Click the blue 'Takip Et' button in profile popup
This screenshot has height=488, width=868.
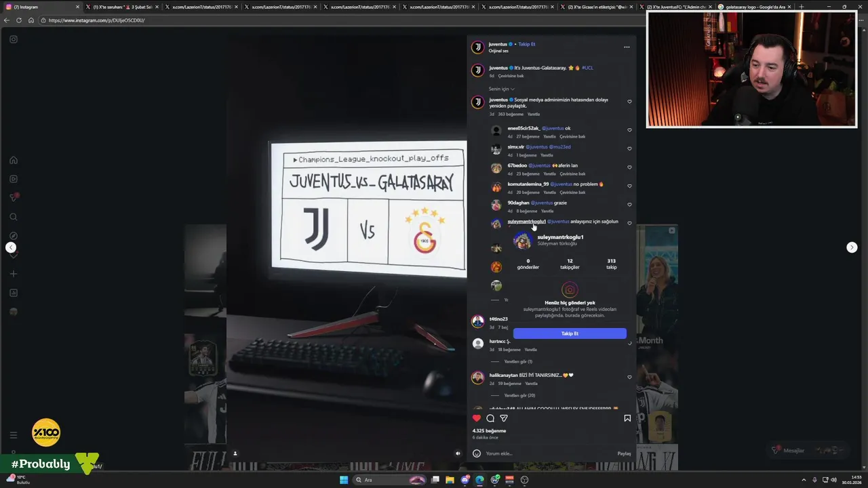(x=570, y=333)
